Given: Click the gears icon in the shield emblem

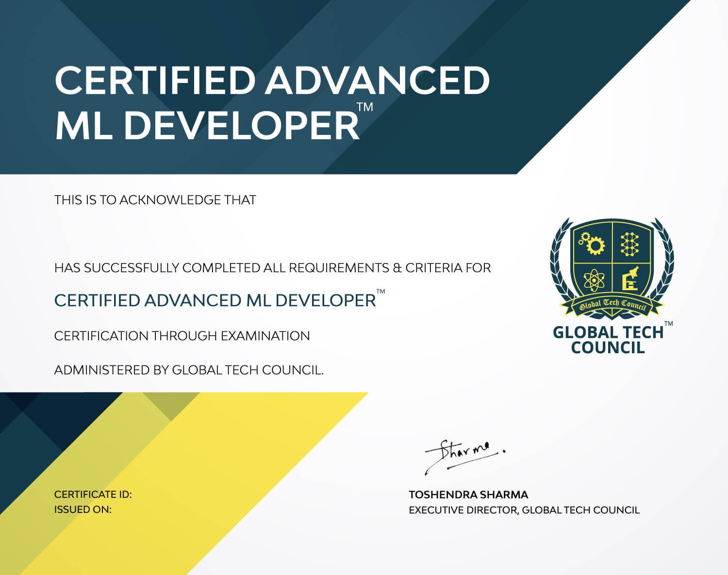Looking at the screenshot, I should click(592, 243).
